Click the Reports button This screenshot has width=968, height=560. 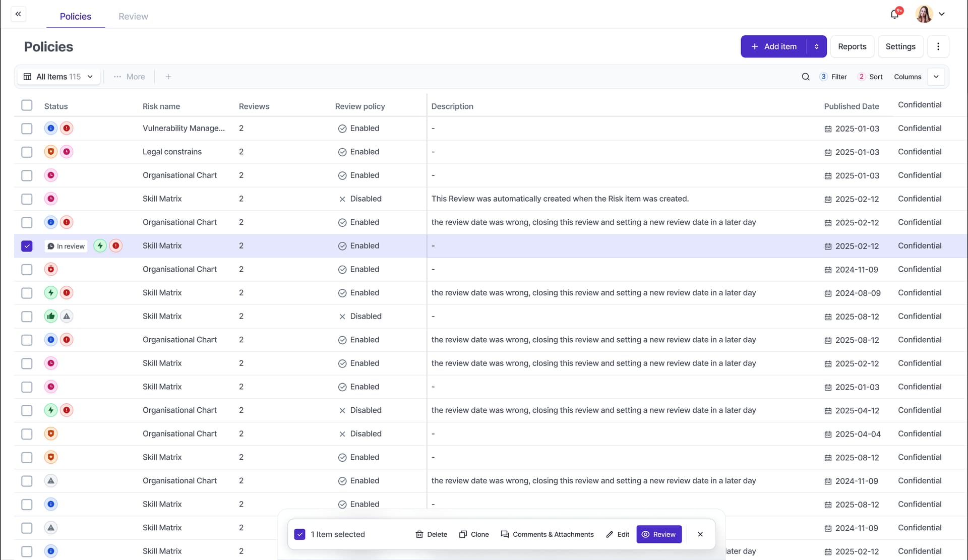click(852, 46)
